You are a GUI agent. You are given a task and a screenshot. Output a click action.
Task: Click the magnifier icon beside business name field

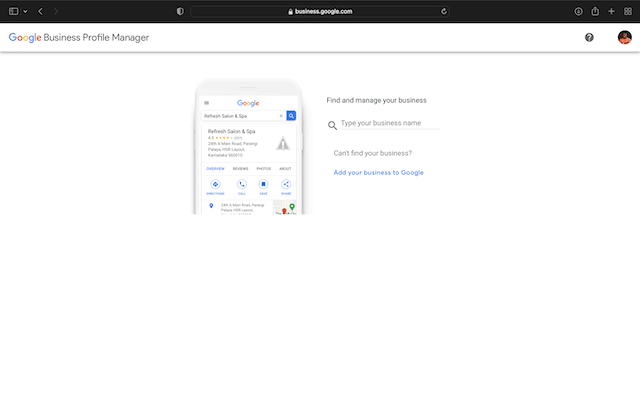(x=332, y=125)
